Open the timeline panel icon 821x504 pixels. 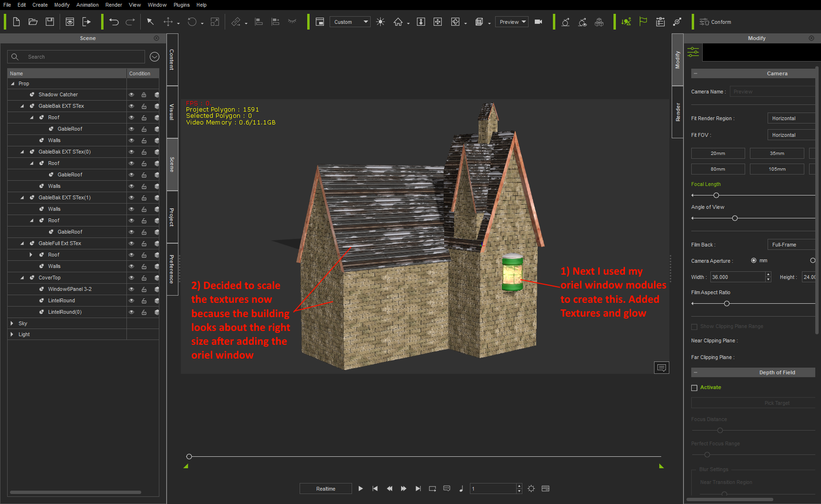click(x=546, y=489)
